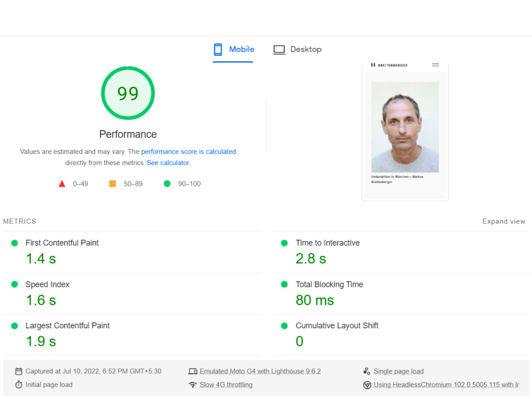Click the Time to Interactive label
532x399 pixels.
pyautogui.click(x=327, y=243)
